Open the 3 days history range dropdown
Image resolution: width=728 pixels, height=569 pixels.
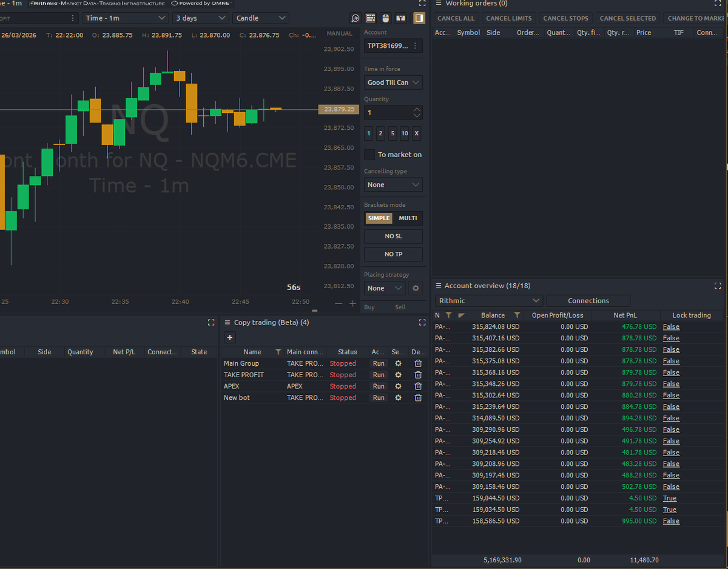(x=200, y=18)
